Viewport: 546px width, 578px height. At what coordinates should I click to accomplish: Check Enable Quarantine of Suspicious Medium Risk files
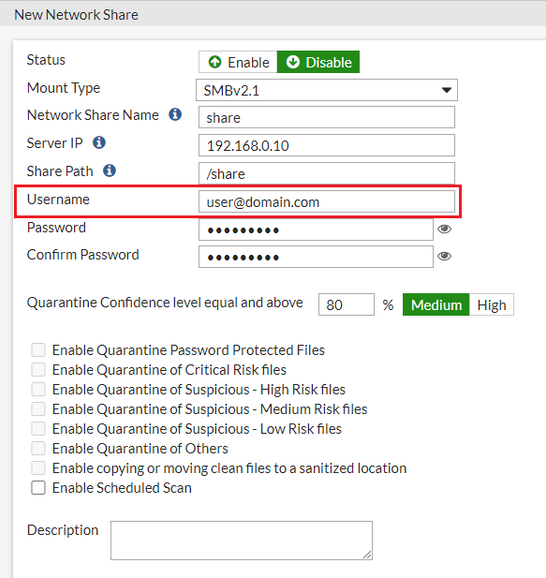point(38,409)
